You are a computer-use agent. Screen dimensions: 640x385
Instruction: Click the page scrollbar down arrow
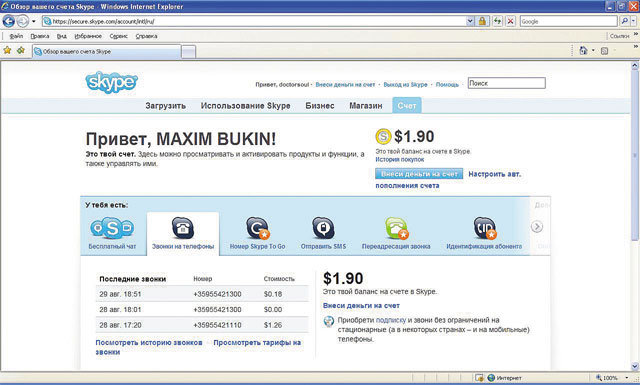(635, 366)
